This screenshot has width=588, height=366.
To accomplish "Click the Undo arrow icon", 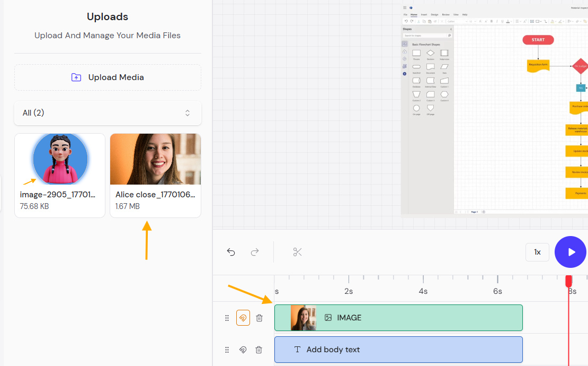I will click(x=231, y=252).
